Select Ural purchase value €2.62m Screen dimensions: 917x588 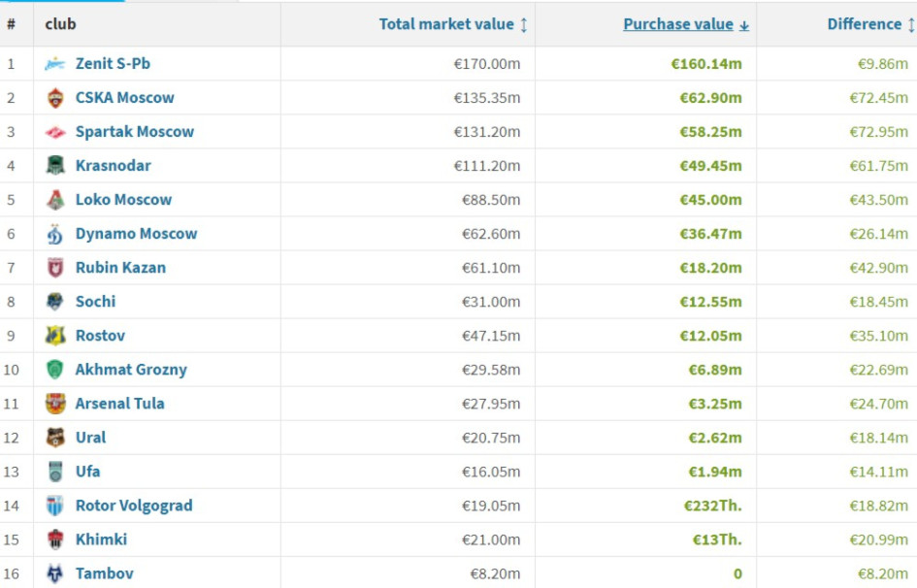click(x=714, y=438)
